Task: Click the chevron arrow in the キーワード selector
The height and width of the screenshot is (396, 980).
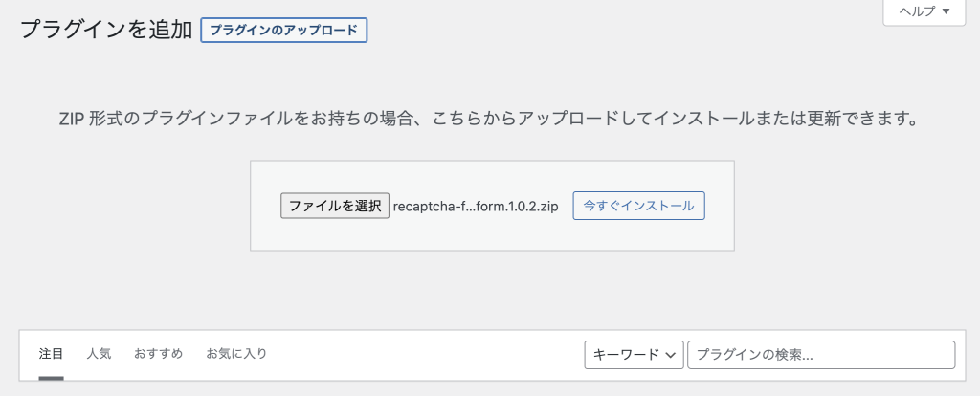Action: coord(671,356)
